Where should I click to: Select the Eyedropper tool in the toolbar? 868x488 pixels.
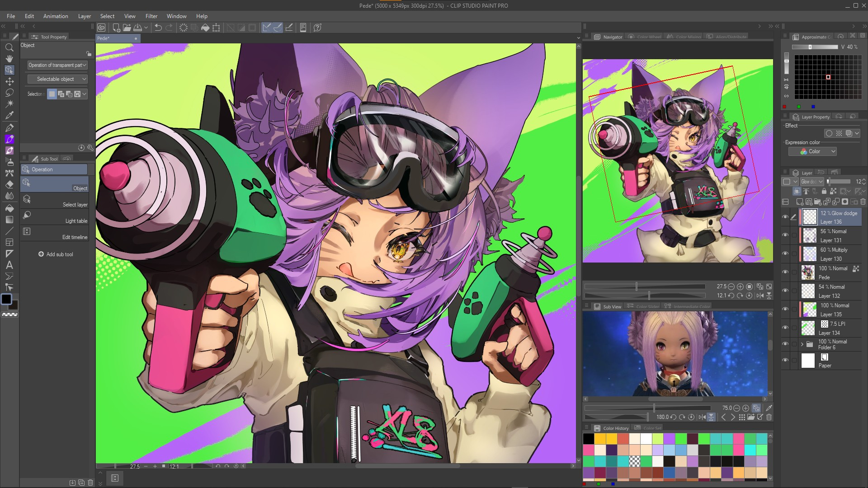click(x=9, y=115)
